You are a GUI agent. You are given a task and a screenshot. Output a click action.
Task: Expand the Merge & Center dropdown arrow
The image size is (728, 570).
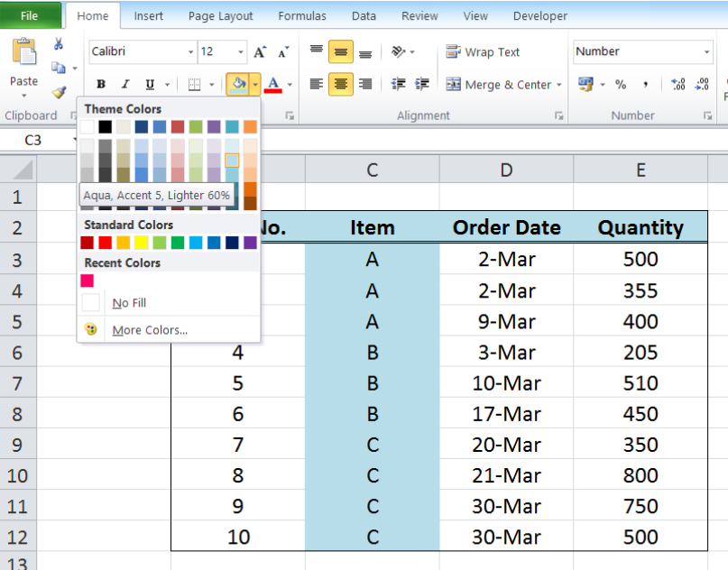pyautogui.click(x=559, y=85)
